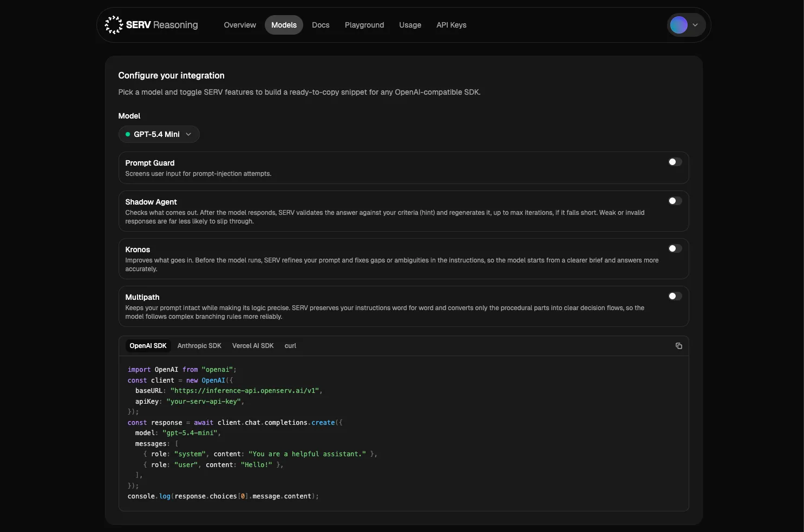Click the "your-serv-api-key" string in code
Screen dimensions: 804x532
(x=204, y=402)
